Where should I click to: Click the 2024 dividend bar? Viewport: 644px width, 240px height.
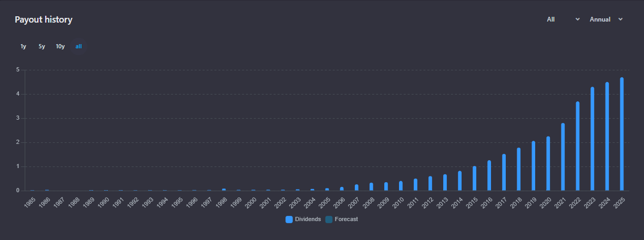607,137
